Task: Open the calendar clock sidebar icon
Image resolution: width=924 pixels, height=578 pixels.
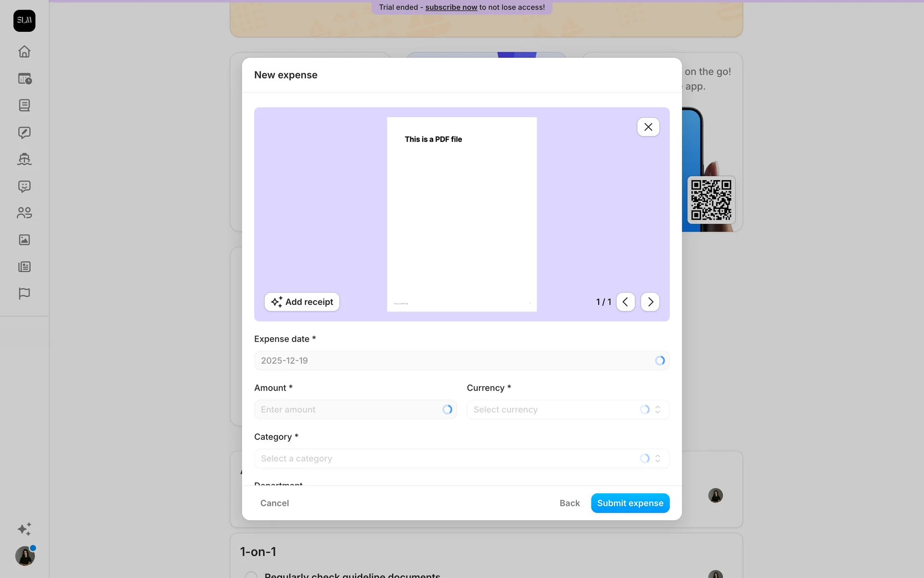Action: tap(25, 79)
